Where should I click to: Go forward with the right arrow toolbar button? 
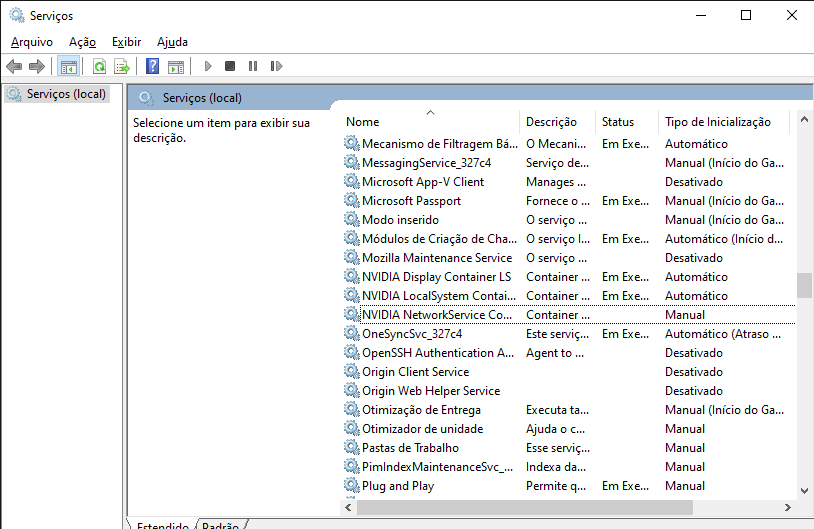pos(37,66)
